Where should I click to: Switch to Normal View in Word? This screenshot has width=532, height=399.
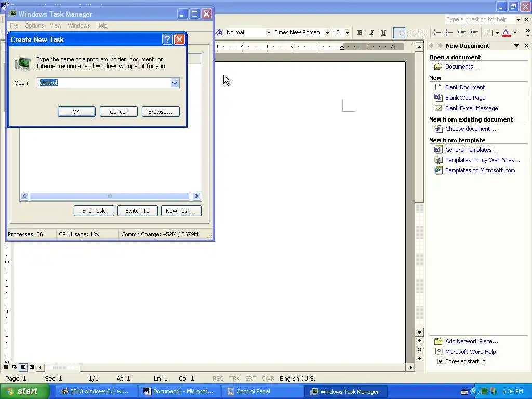[x=6, y=367]
